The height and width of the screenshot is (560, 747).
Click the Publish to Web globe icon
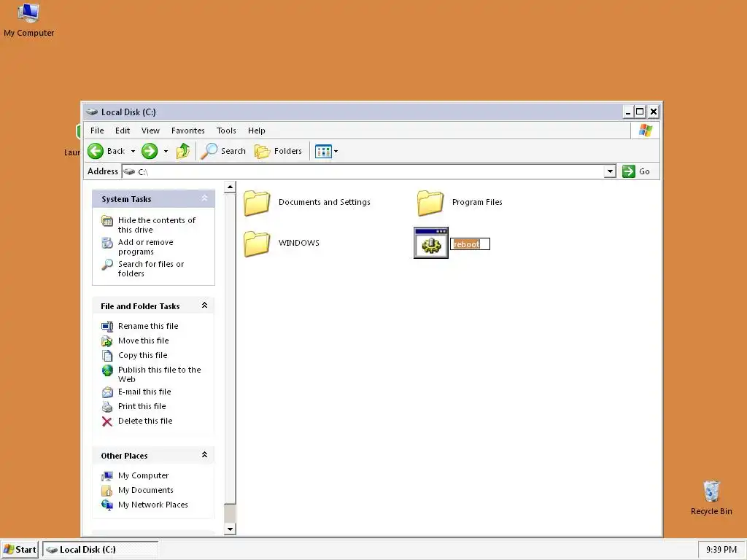point(107,370)
